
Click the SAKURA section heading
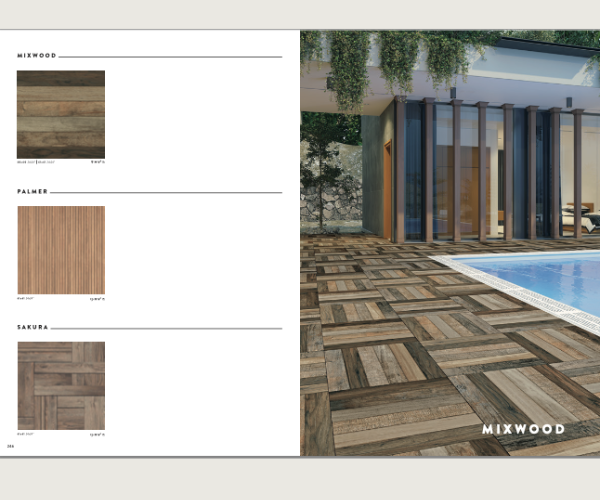(32, 327)
